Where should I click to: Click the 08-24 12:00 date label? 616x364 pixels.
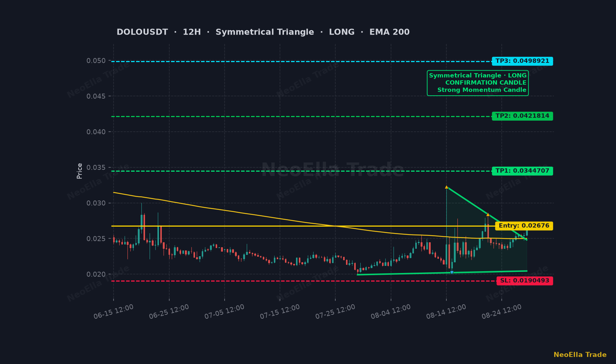[501, 312]
